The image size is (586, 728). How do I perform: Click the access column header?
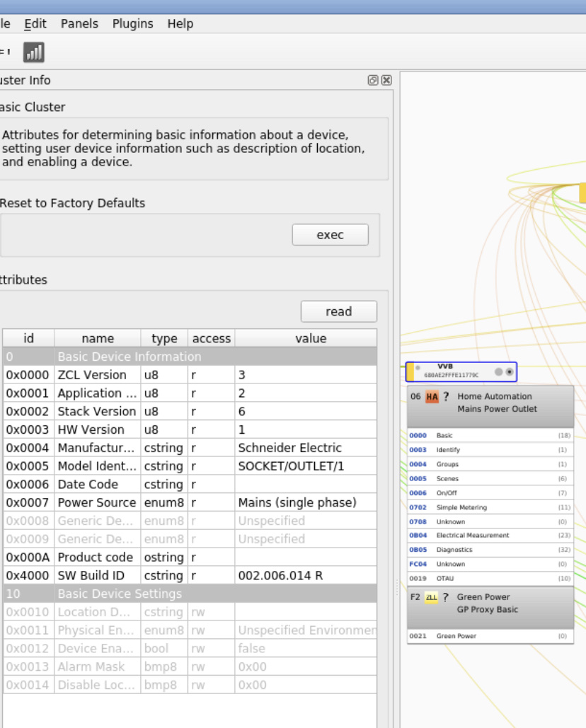[x=212, y=338]
